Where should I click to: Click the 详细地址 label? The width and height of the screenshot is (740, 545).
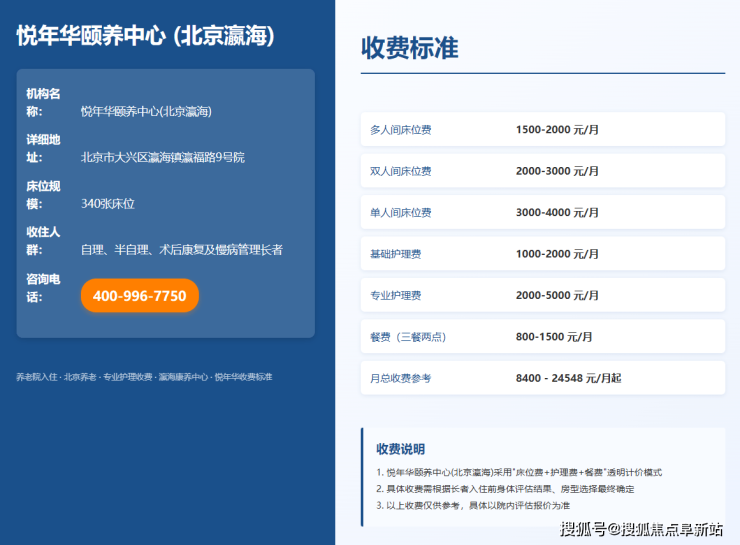click(43, 148)
